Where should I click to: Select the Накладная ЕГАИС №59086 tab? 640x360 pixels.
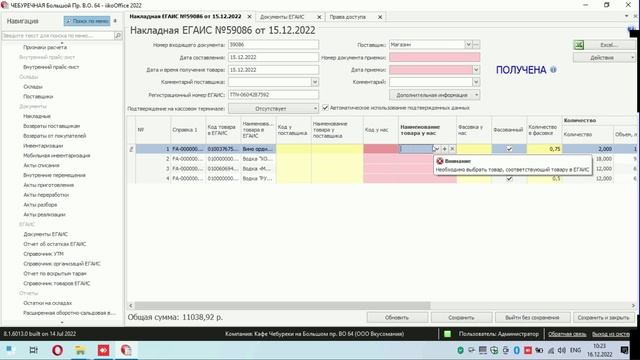tap(185, 16)
